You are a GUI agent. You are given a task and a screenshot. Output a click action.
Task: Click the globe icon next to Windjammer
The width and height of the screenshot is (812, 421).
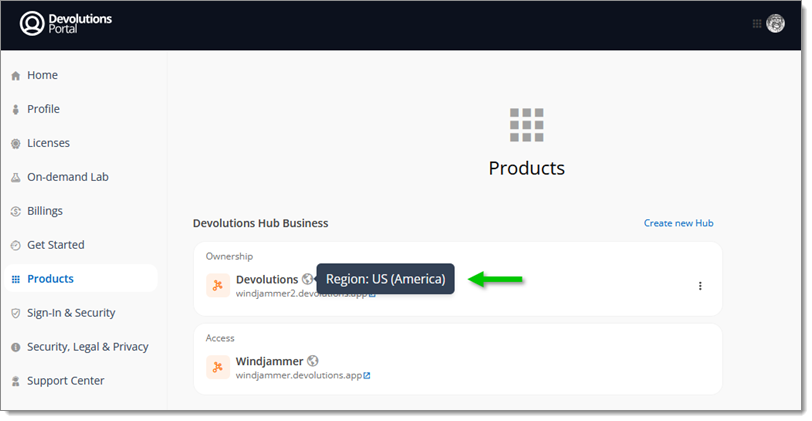click(x=313, y=361)
